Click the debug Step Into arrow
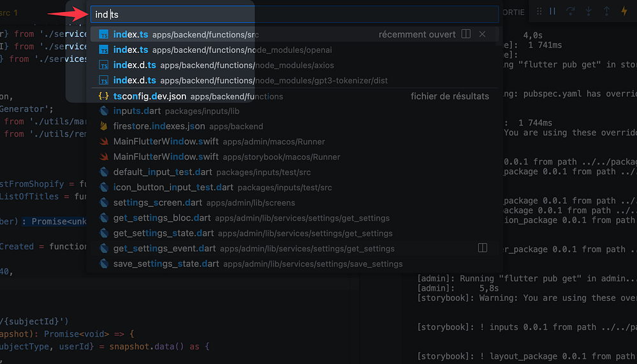Viewport: 637px width, 364px height. coord(589,12)
